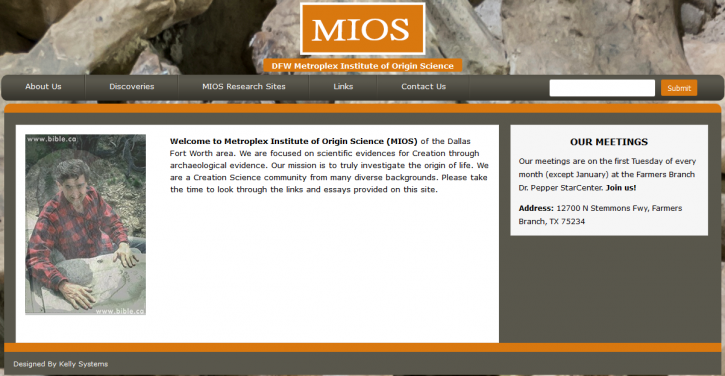The width and height of the screenshot is (725, 376).
Task: Click 'DFW Metroplex Institute of Origin Science' banner
Action: click(362, 66)
